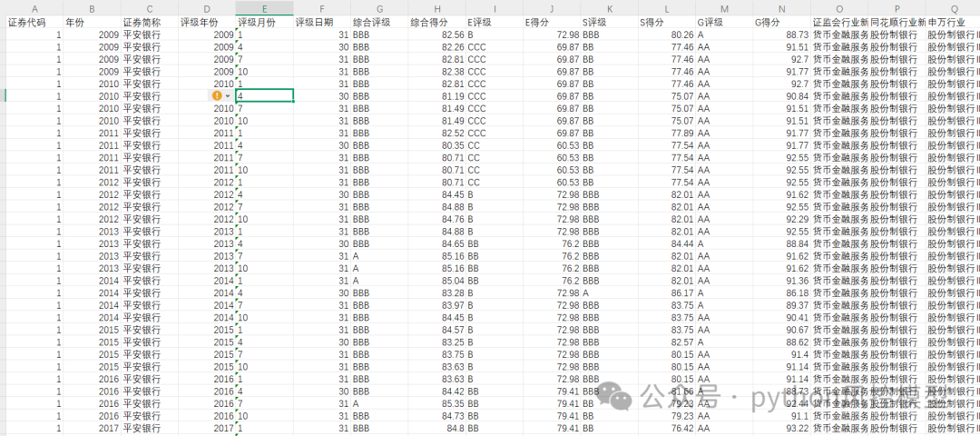Select the cell with score 82.38
Screen dimensions: 980x436
[x=436, y=72]
